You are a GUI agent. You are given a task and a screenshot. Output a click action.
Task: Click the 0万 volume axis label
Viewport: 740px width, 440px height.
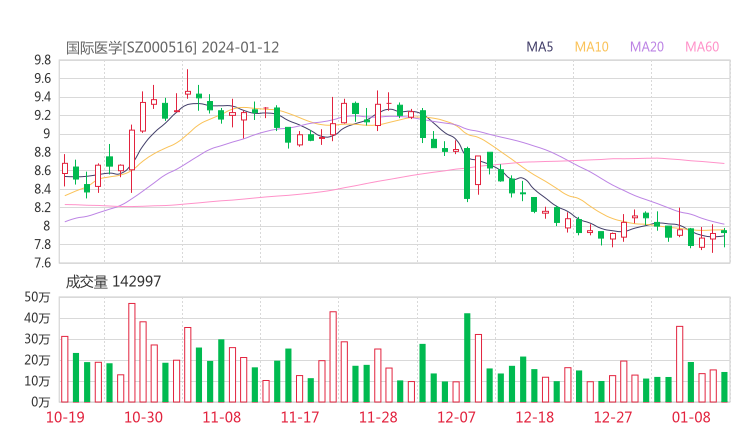point(41,402)
